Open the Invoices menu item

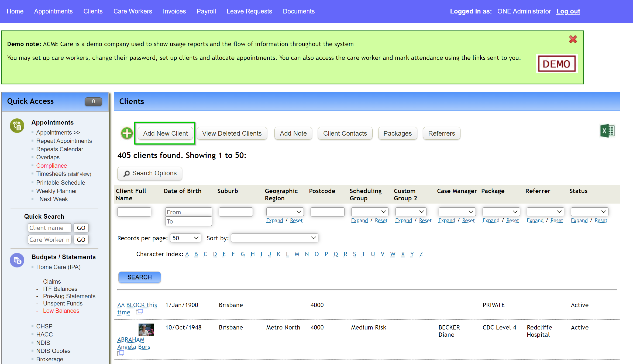click(174, 11)
